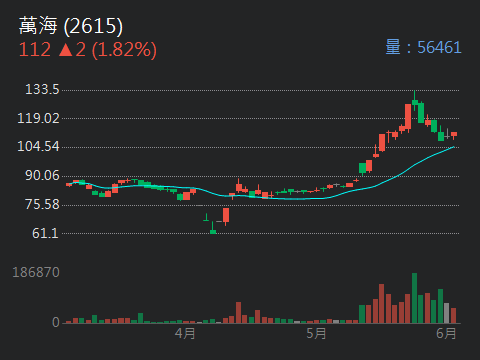This screenshot has width=480, height=360.
Task: Click the tallest green volume bar
Action: tap(414, 298)
